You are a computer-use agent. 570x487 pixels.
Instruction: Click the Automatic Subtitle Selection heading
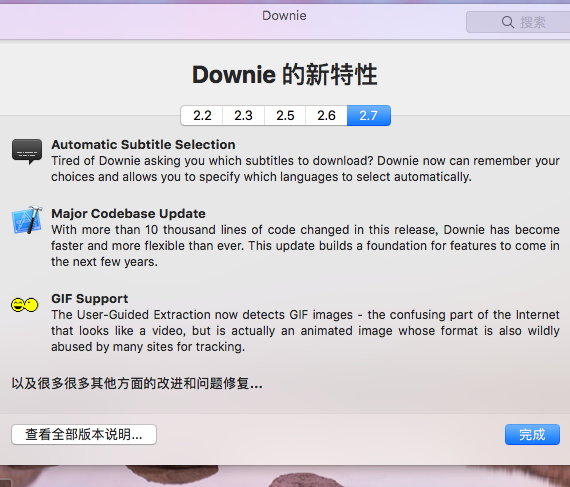pos(143,145)
